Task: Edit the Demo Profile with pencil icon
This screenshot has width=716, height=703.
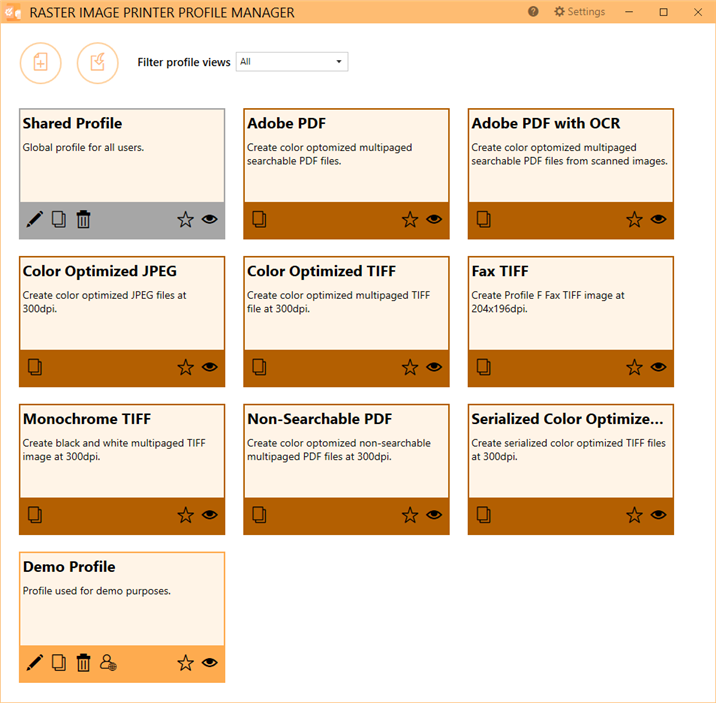Action: 35,663
